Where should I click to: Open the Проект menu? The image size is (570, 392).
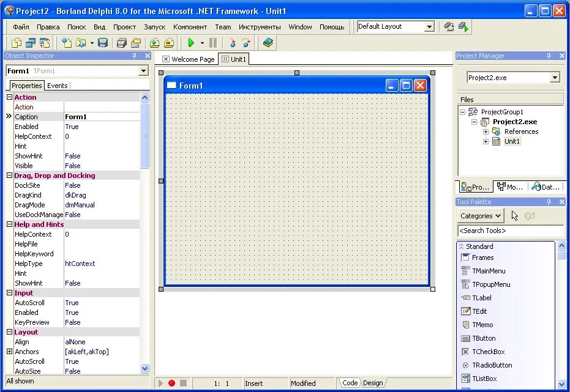coord(124,27)
